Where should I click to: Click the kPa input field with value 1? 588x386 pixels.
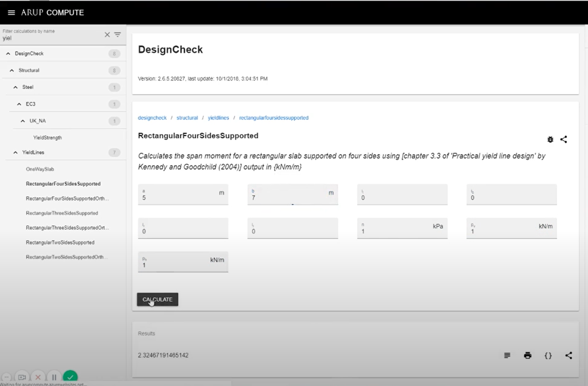[x=402, y=228]
